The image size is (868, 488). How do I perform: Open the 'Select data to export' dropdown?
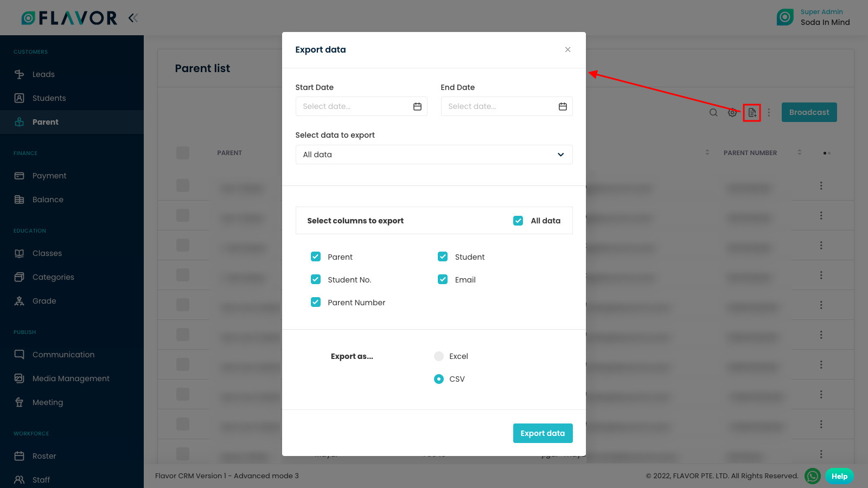434,155
